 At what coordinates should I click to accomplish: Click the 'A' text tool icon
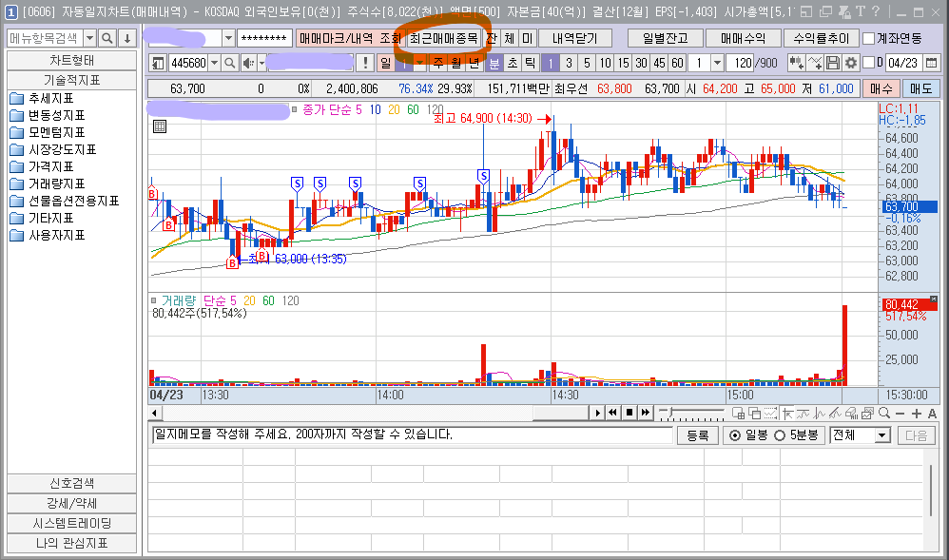(x=932, y=414)
